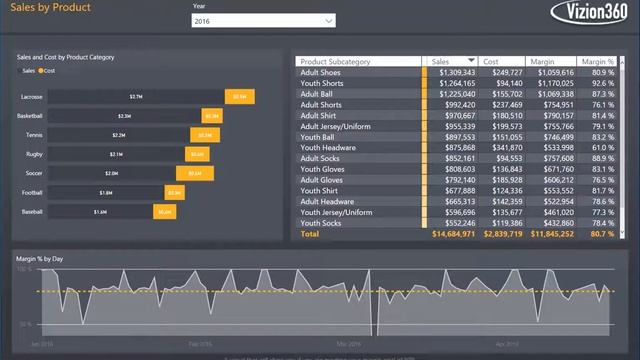Screen dimensions: 640x360
Task: Click the Baseball sales bar $1.6M
Action: (x=100, y=212)
